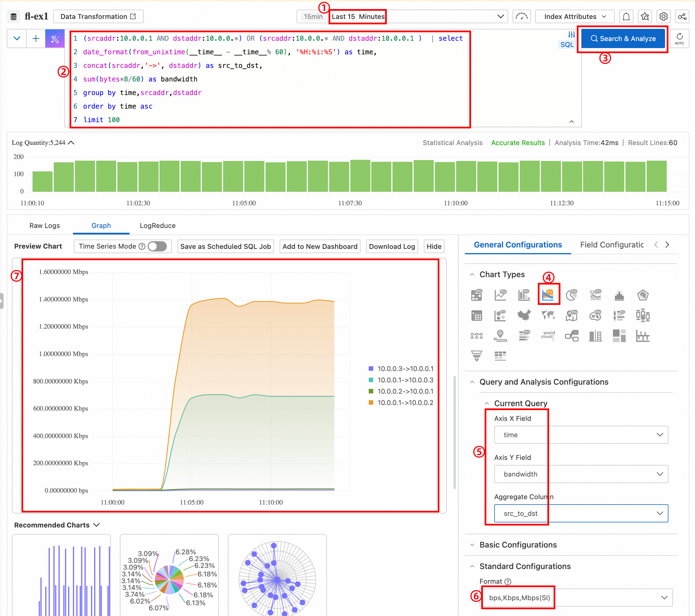Pick the funnel chart type icon
Screen dimensions: 695x616
[x=476, y=356]
